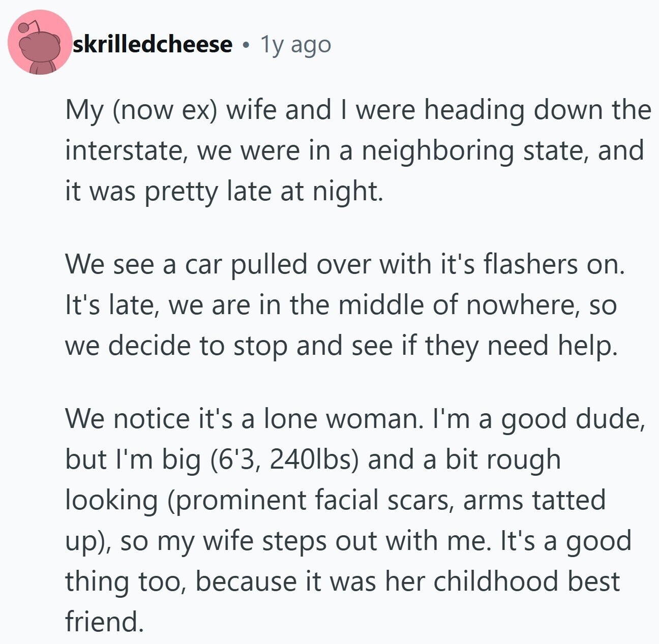Click the line starting 'My (now ex) wife'
Viewport: 659px width, 644px height.
pos(358,110)
